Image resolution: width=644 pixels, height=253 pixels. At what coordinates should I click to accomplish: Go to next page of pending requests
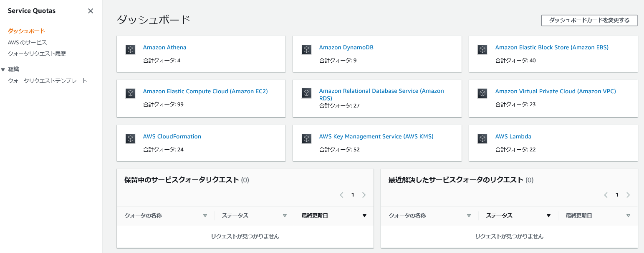pos(364,195)
